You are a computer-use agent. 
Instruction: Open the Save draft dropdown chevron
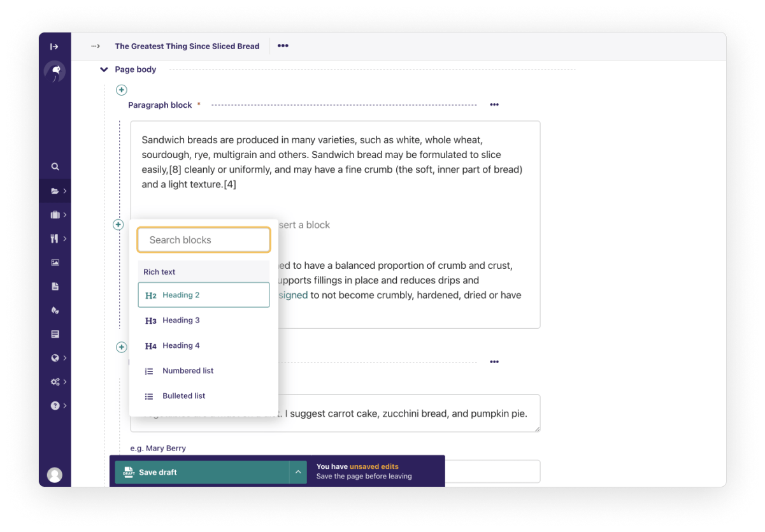point(297,471)
